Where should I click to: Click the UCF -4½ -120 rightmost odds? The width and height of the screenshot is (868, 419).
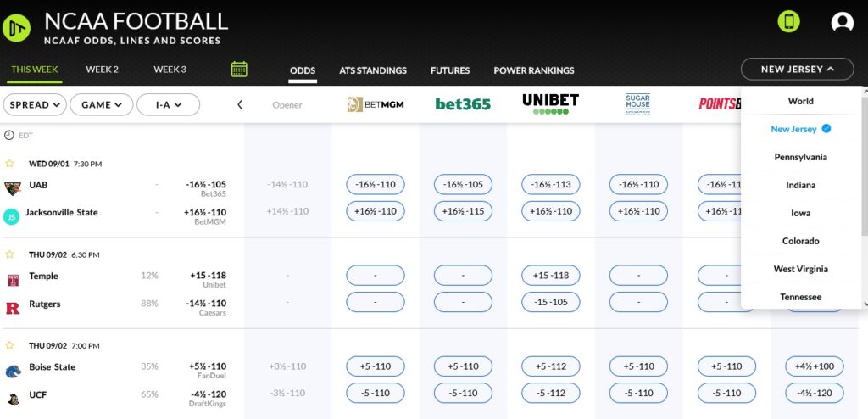click(815, 393)
